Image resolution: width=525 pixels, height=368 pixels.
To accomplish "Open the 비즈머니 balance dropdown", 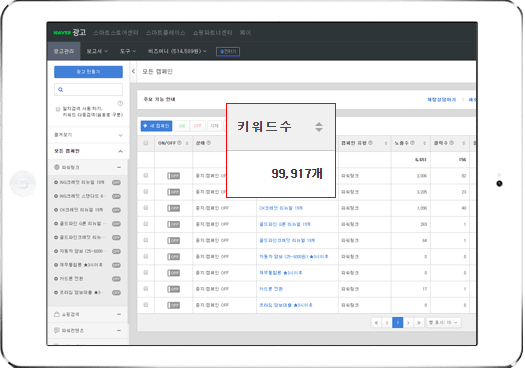I will coord(177,51).
